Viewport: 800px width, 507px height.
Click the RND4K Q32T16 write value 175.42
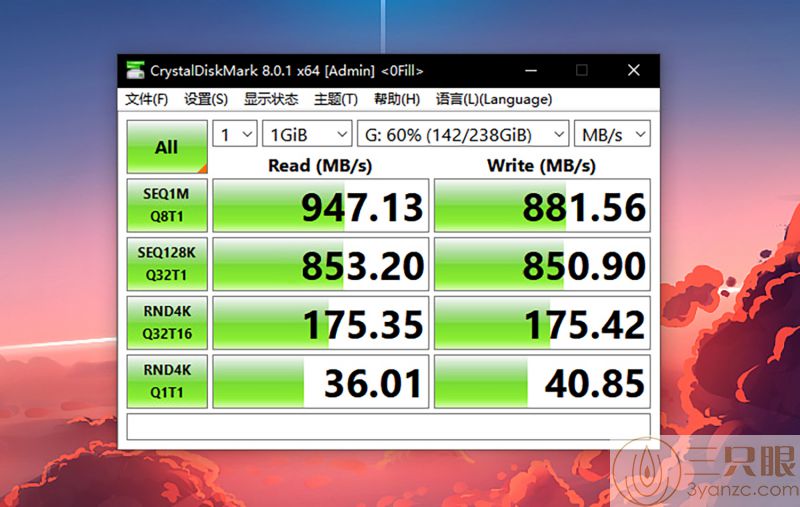[542, 323]
